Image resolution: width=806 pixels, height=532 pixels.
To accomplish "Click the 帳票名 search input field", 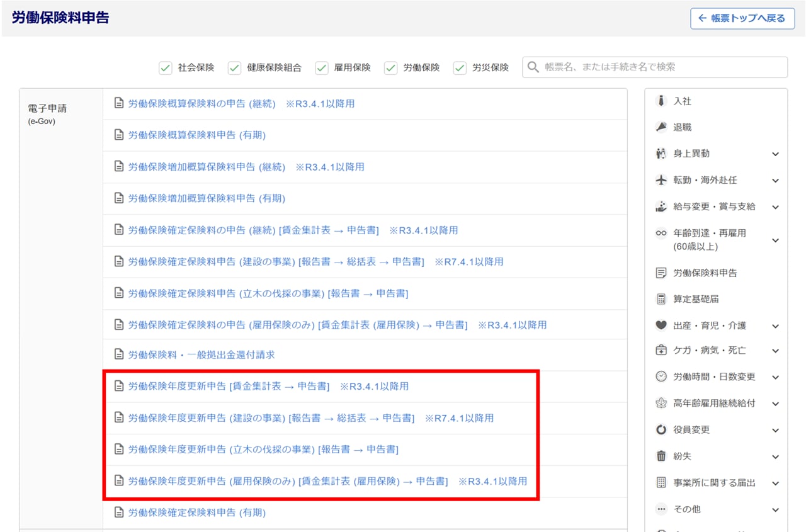I will pos(661,67).
